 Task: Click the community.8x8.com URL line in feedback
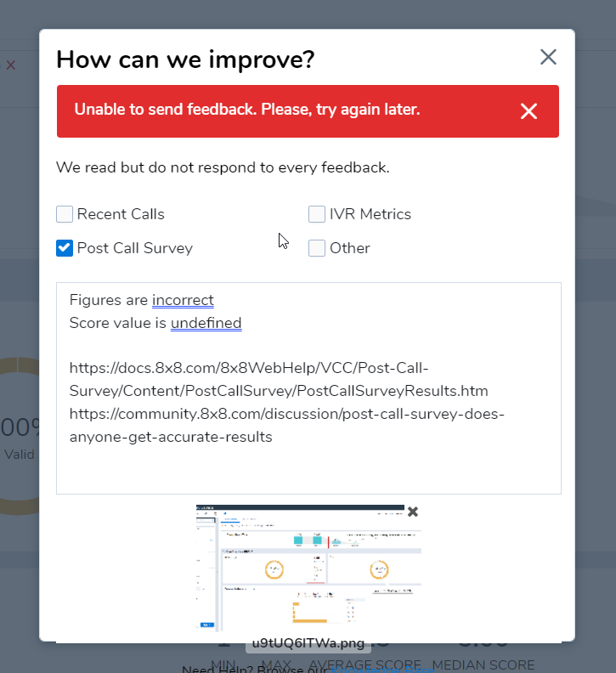click(286, 426)
